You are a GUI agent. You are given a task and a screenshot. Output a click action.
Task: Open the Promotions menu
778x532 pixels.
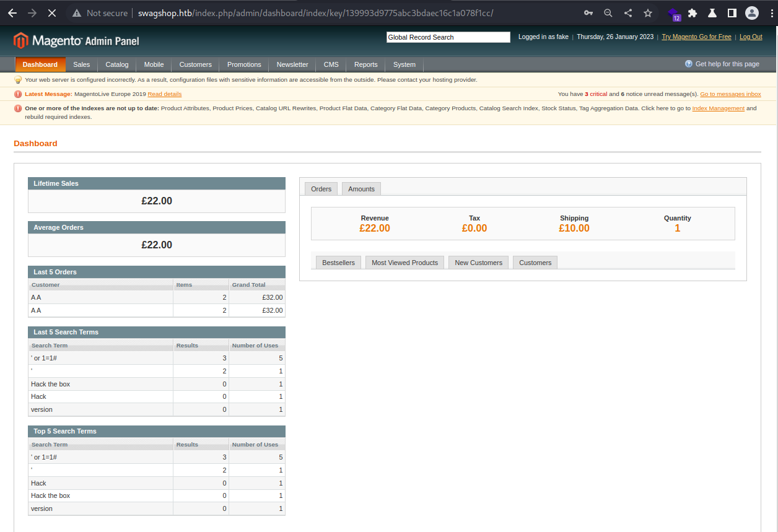pyautogui.click(x=244, y=64)
